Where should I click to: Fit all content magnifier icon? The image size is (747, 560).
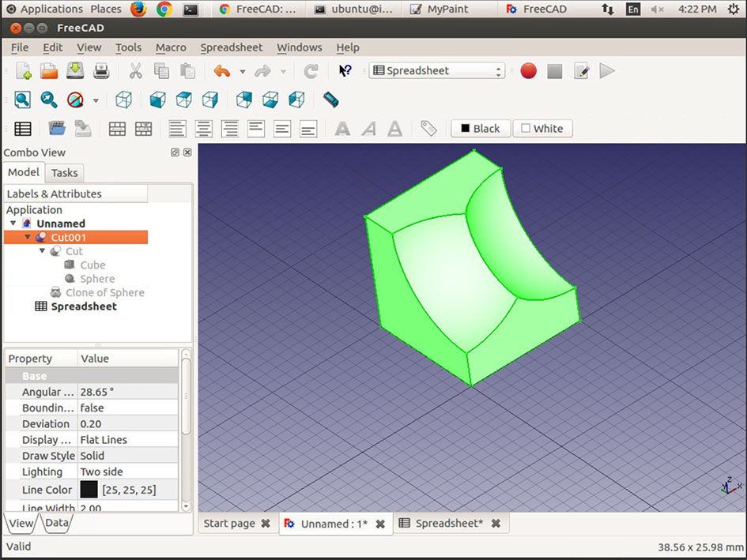tap(22, 100)
